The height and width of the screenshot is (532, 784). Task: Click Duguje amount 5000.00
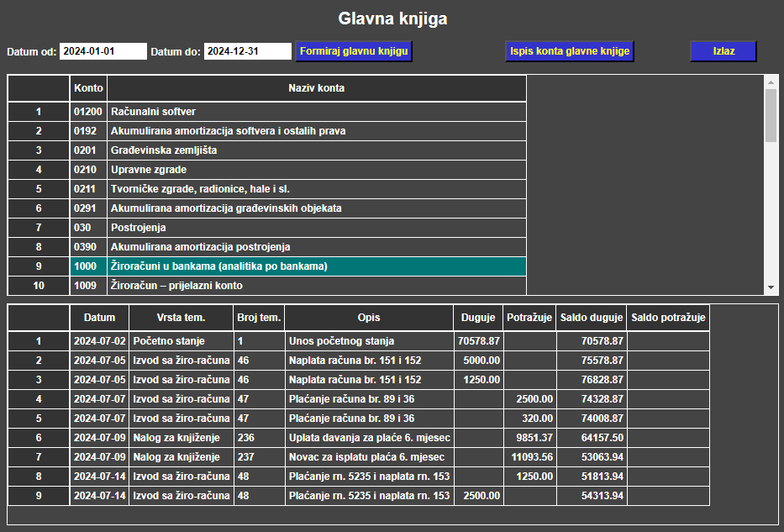[478, 361]
